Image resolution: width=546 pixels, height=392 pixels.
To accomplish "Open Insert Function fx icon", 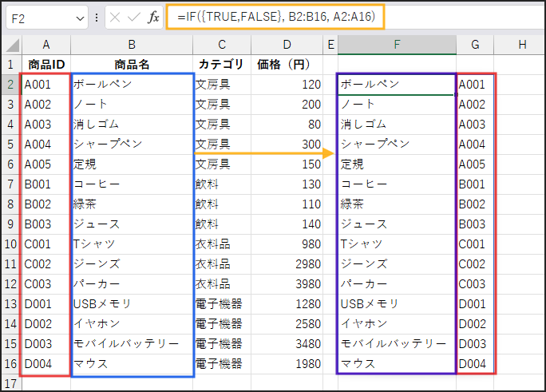I will (x=153, y=17).
